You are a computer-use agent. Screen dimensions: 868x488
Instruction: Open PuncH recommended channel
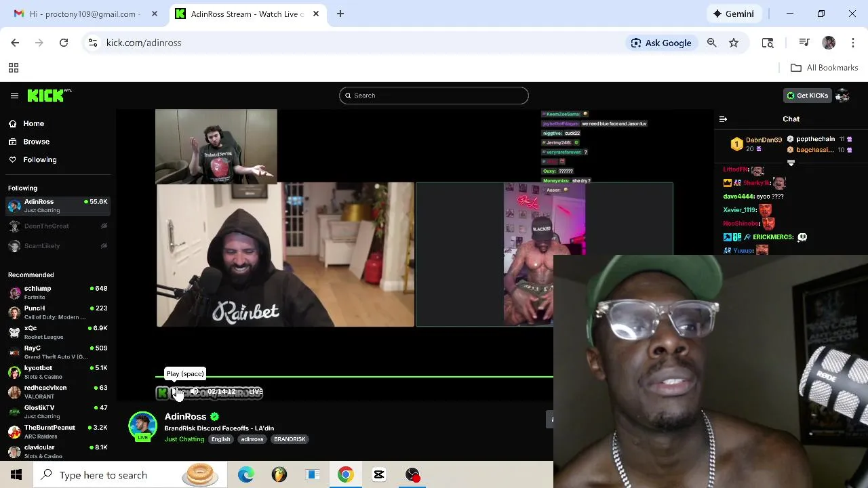click(x=58, y=312)
